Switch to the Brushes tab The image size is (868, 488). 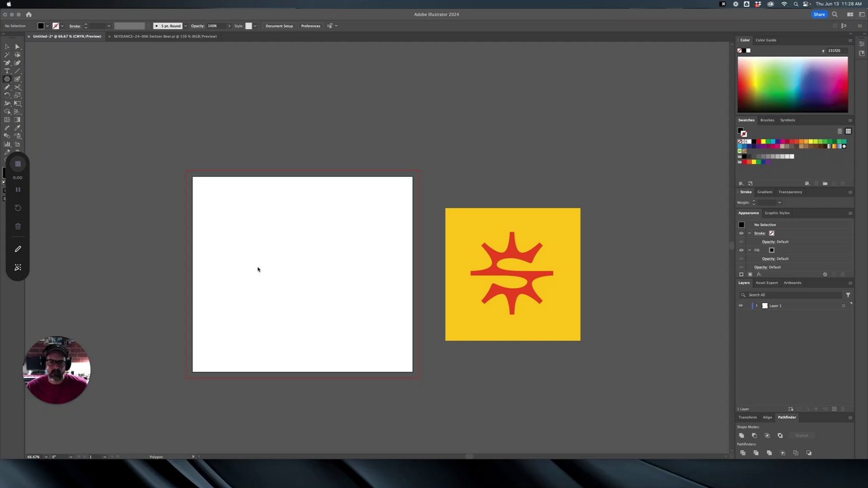pyautogui.click(x=767, y=120)
